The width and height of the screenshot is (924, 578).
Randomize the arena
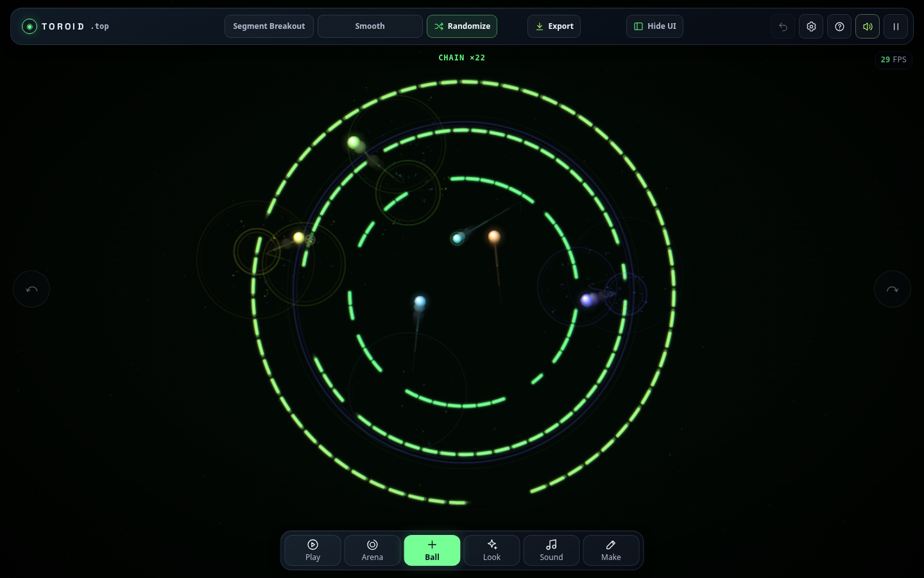tap(462, 26)
